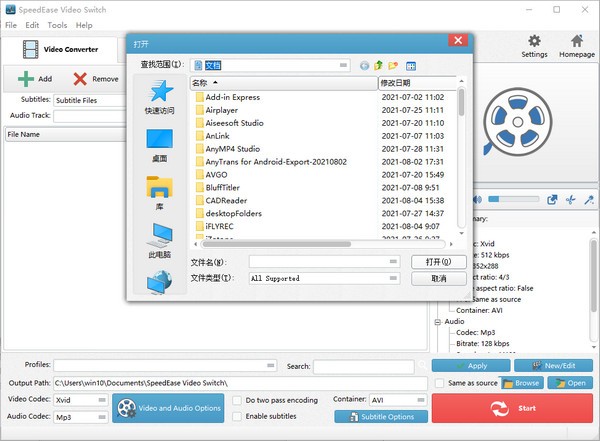Close the file open dialog
600x441 pixels.
point(458,41)
